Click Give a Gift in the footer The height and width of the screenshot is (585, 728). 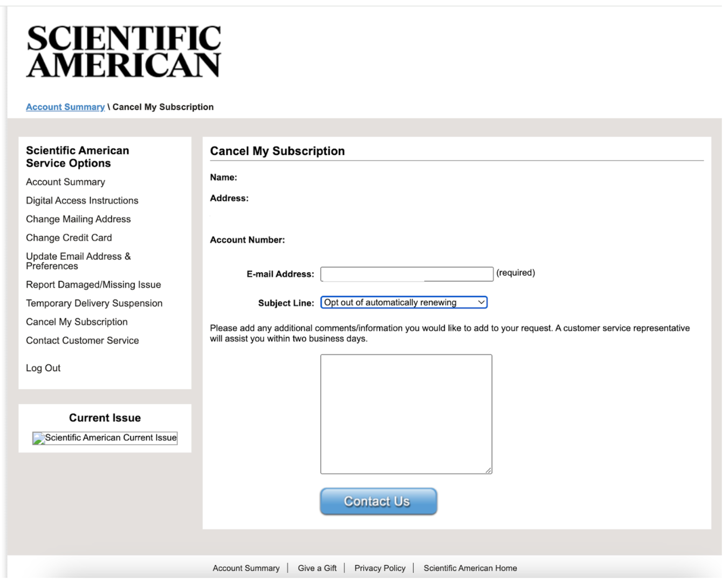tap(317, 568)
